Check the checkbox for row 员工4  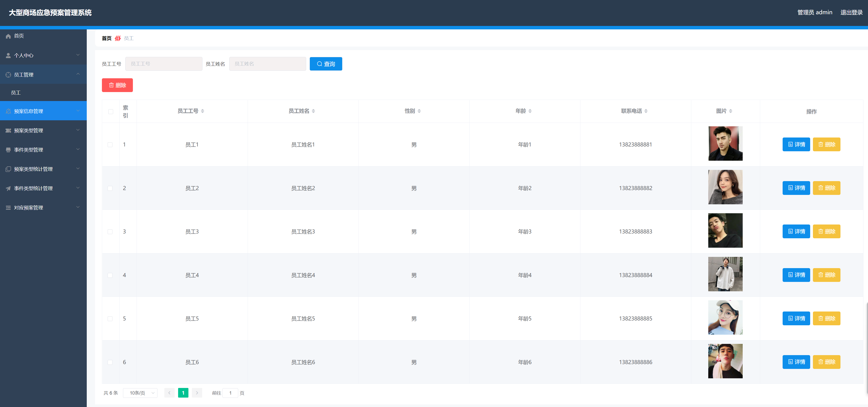(x=110, y=275)
